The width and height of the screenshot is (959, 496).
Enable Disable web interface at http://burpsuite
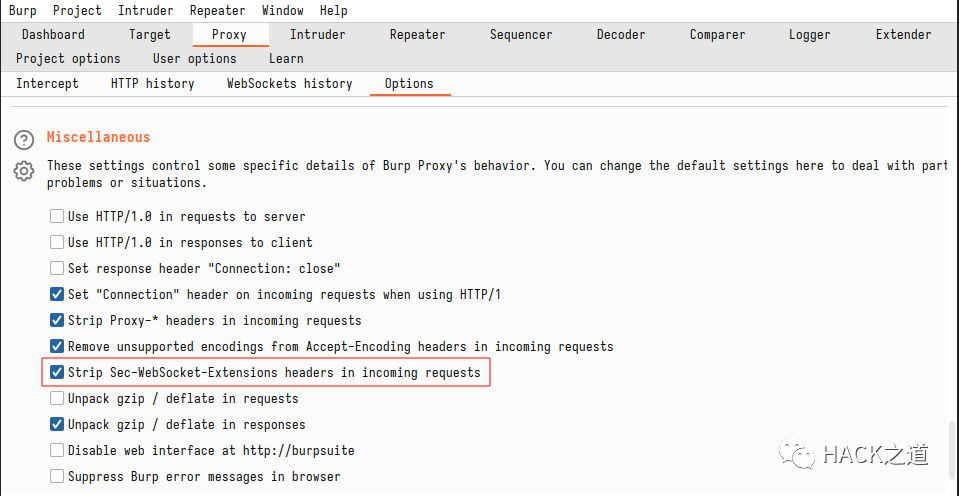pyautogui.click(x=57, y=450)
